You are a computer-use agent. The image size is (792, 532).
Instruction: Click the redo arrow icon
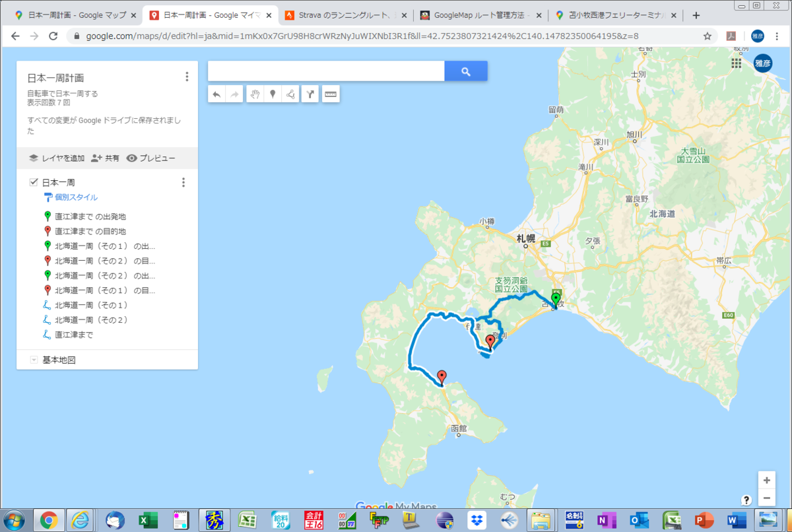click(x=234, y=94)
